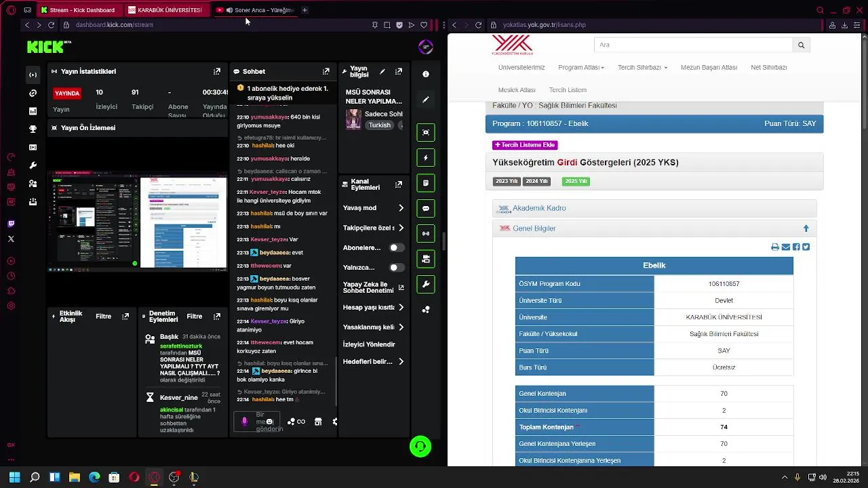The height and width of the screenshot is (488, 868).
Task: Toggle the Abonelere... chat mode switch
Action: pyautogui.click(x=397, y=248)
